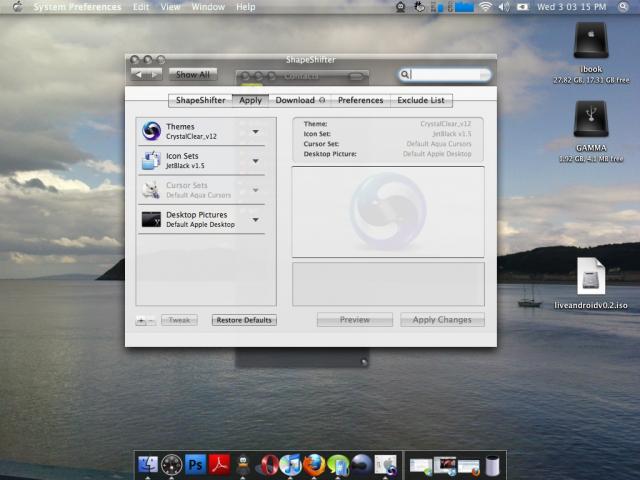The height and width of the screenshot is (480, 640).
Task: Open the green chat bubble dock app
Action: point(338,465)
